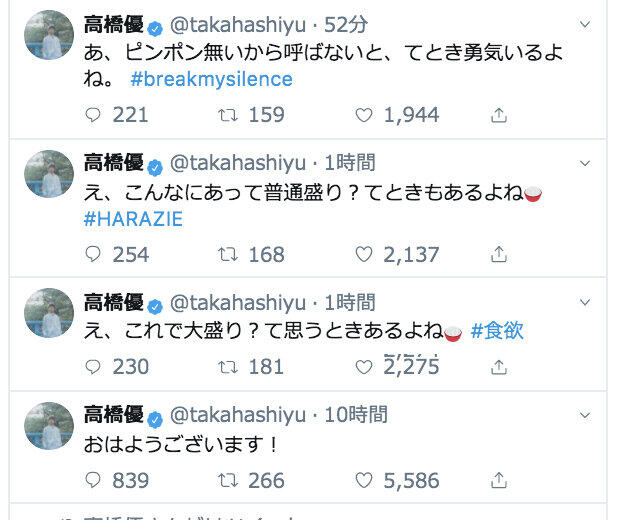Screen dimensions: 620x520
Task: Share the #HARAZIE tweet
Action: pos(499,255)
